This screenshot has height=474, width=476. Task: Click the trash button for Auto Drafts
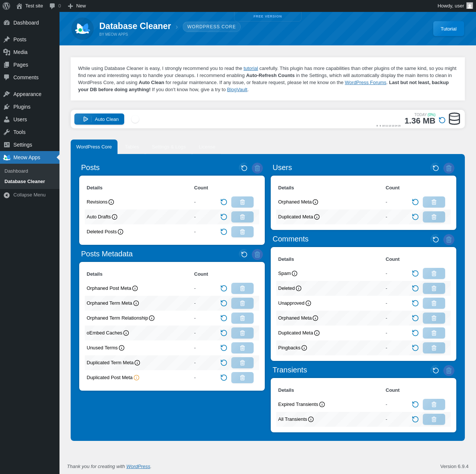click(242, 217)
